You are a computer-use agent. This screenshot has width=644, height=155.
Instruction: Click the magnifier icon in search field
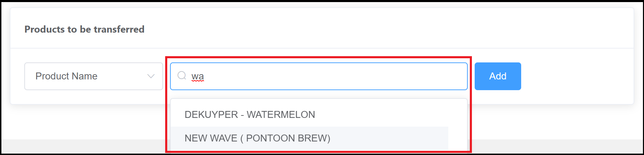[x=182, y=76]
